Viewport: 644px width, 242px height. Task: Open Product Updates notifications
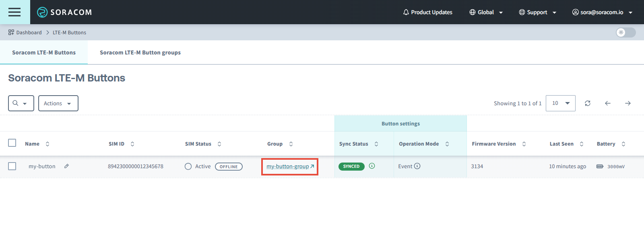click(x=427, y=12)
